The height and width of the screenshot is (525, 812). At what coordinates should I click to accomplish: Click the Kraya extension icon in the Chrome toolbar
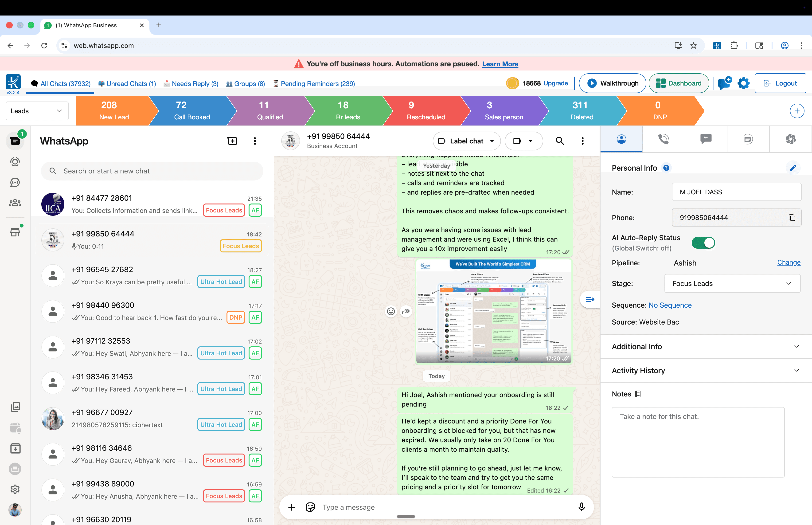click(x=717, y=45)
